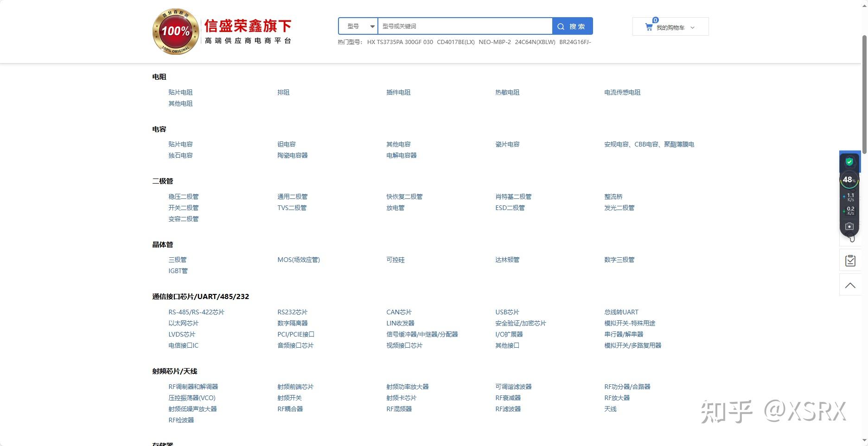Open the 总线转UART category
This screenshot has height=446, width=868.
click(621, 312)
